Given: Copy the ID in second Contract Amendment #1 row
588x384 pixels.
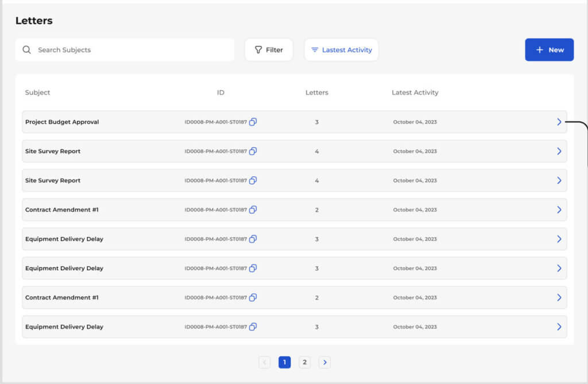Looking at the screenshot, I should 253,298.
